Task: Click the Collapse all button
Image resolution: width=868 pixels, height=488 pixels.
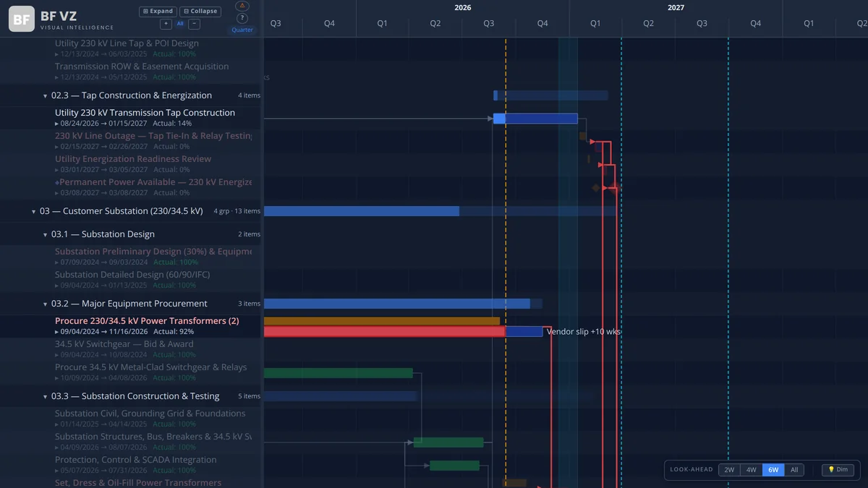Action: click(x=200, y=12)
